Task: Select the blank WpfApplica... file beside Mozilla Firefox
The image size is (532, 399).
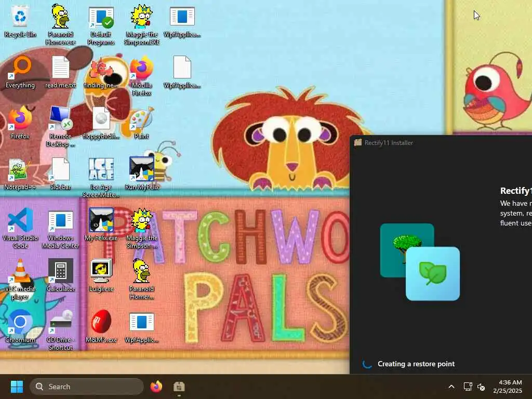Action: (x=182, y=72)
